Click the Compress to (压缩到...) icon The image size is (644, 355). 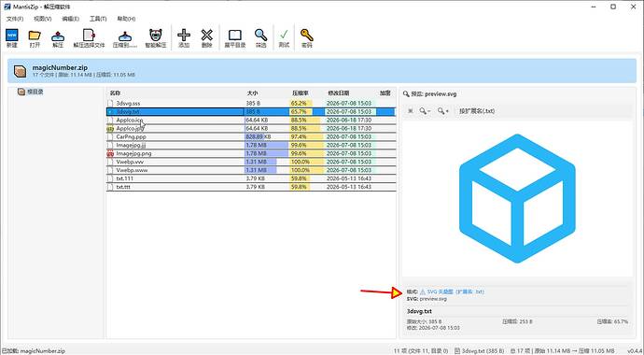point(125,35)
